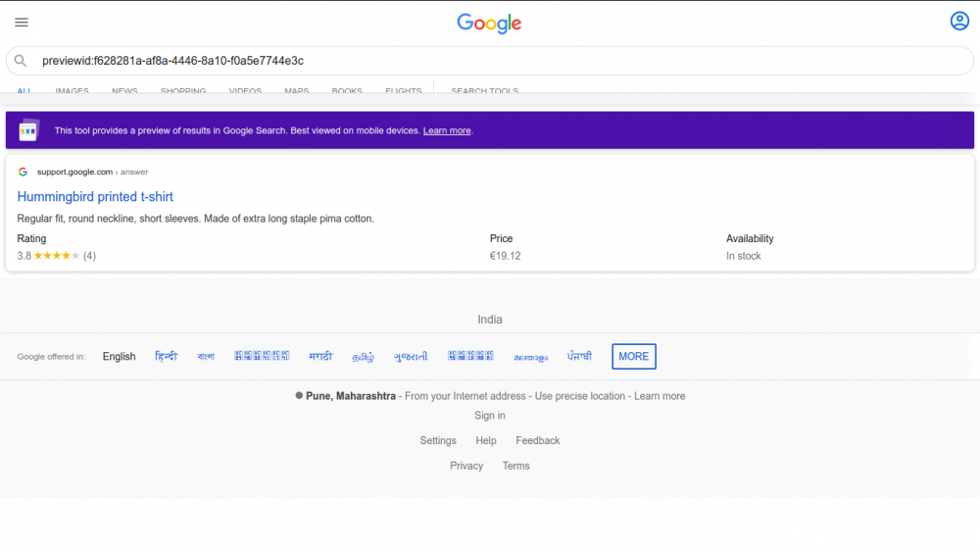The height and width of the screenshot is (552, 980).
Task: Select Tamil language link
Action: [x=364, y=356]
